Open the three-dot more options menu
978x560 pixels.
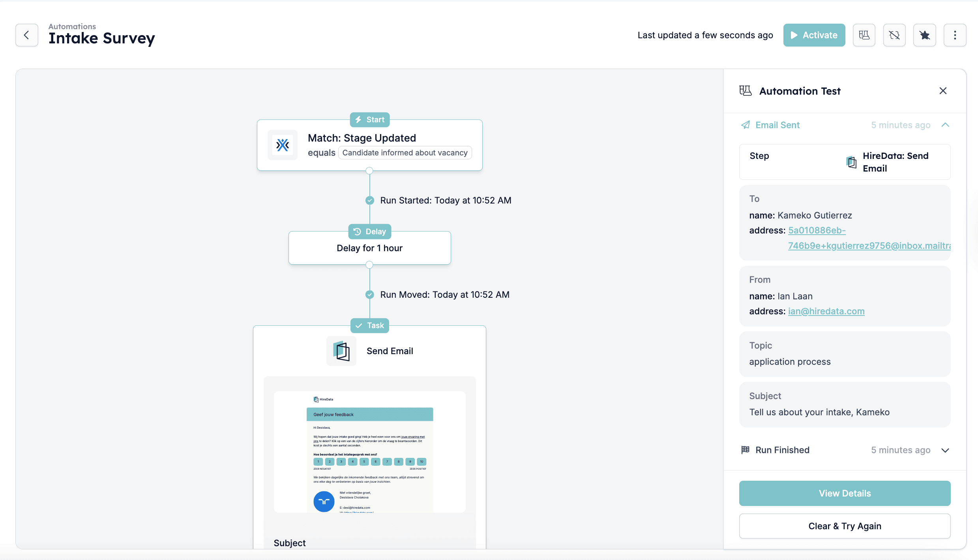(955, 35)
